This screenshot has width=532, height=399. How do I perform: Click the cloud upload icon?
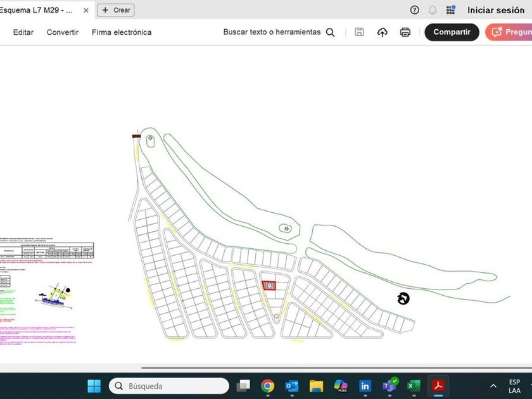point(382,32)
